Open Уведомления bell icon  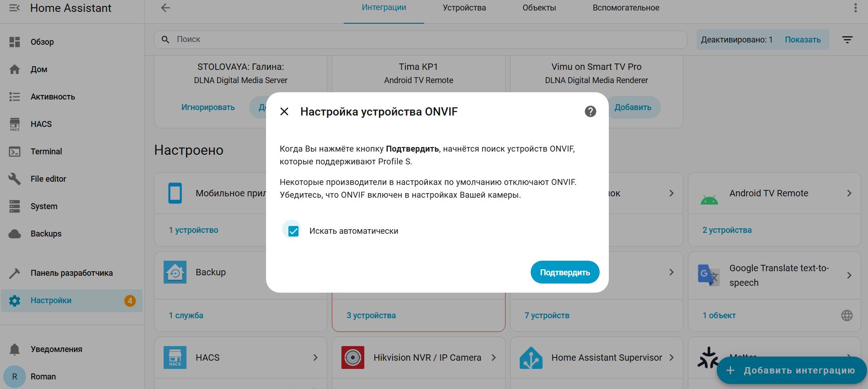click(15, 349)
